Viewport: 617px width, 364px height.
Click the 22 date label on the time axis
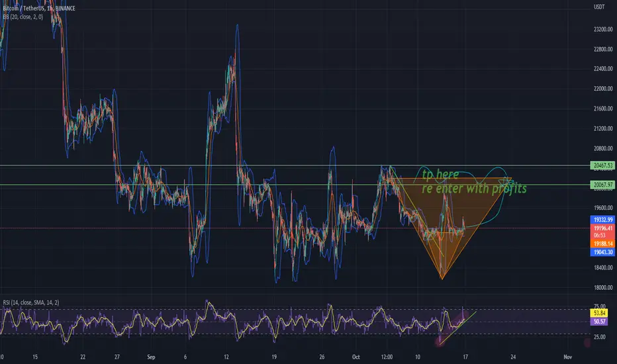tap(83, 357)
